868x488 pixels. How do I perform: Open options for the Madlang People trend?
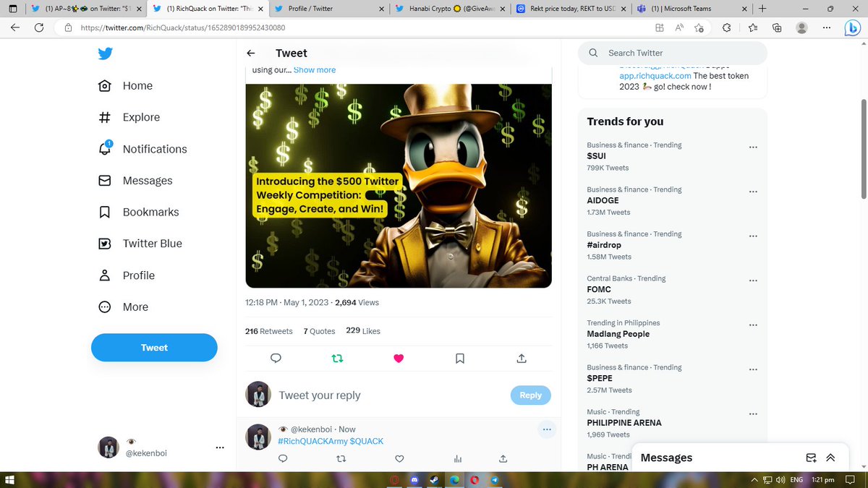[753, 325]
